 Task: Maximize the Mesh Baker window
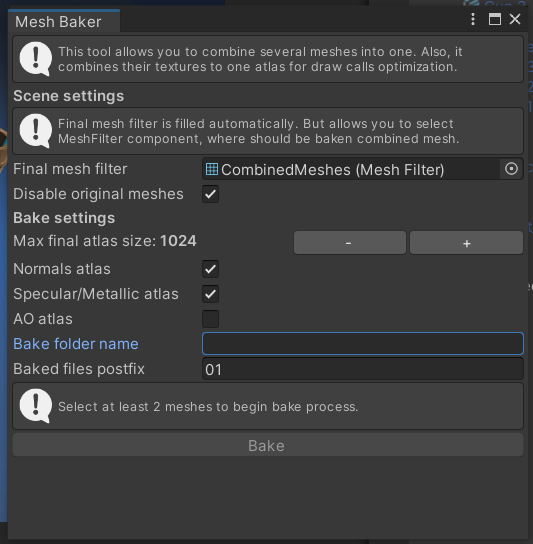click(494, 19)
